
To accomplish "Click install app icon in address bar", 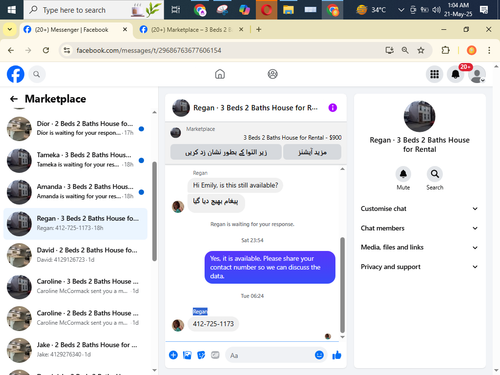I will tap(389, 50).
